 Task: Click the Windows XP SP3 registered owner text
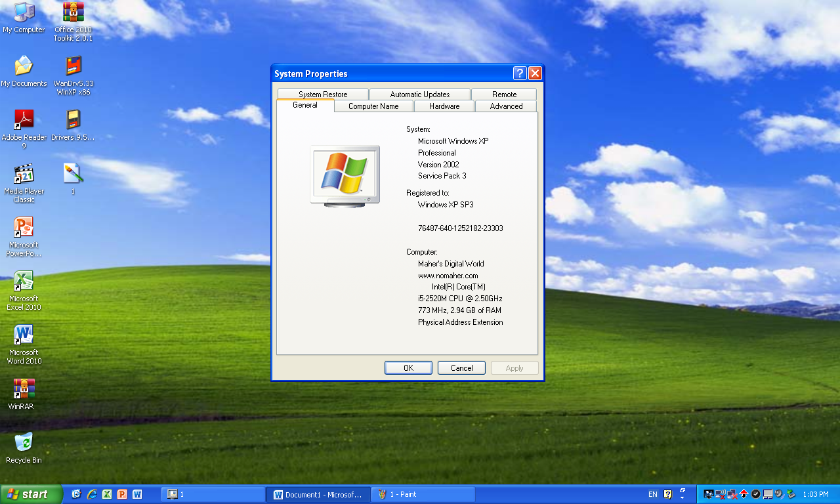pyautogui.click(x=446, y=205)
